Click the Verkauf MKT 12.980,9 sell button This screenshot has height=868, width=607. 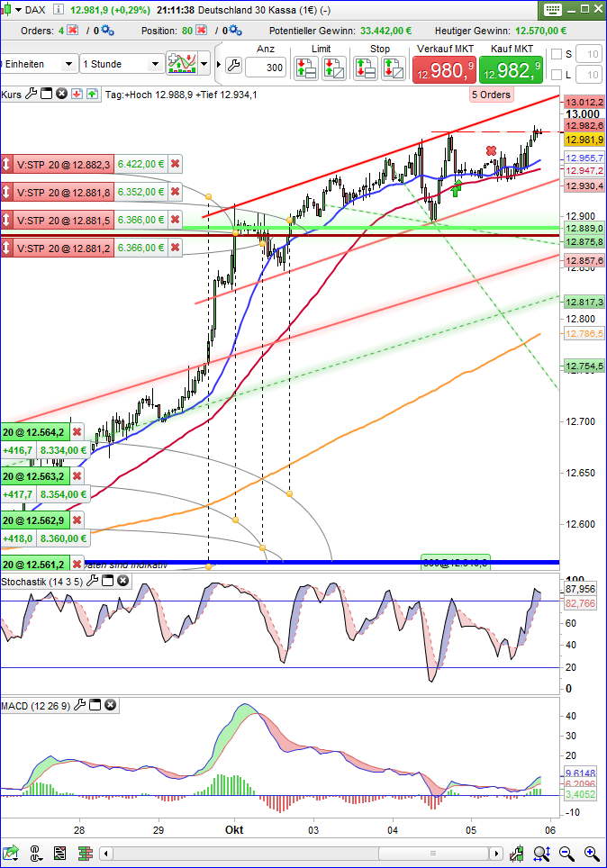tap(444, 70)
